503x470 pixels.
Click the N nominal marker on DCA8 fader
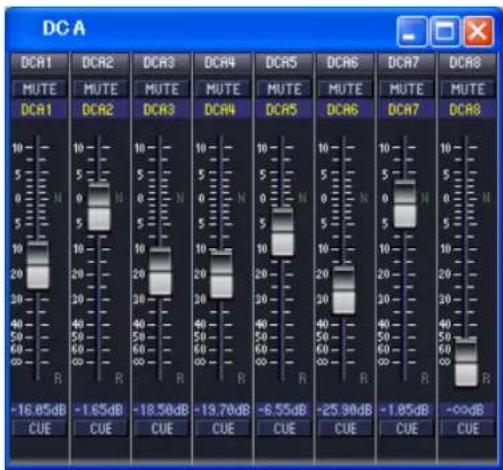[486, 198]
